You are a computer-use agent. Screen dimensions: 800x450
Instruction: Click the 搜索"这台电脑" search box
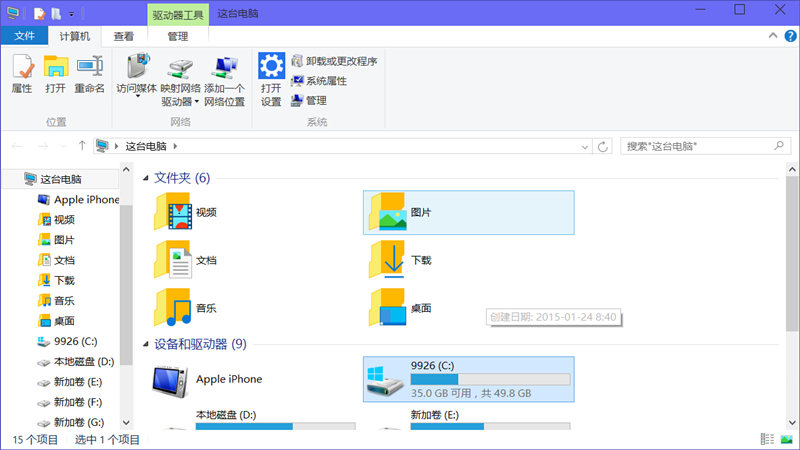[x=706, y=146]
